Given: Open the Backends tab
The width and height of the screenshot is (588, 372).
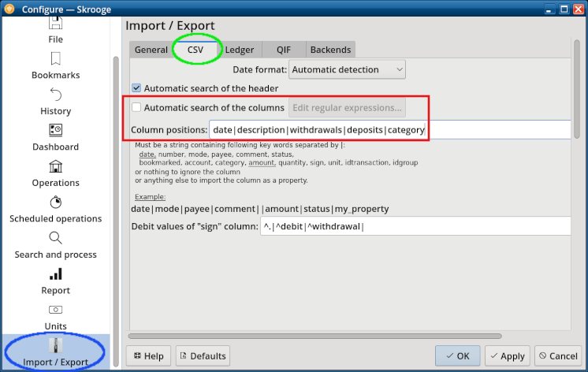Looking at the screenshot, I should (x=330, y=50).
